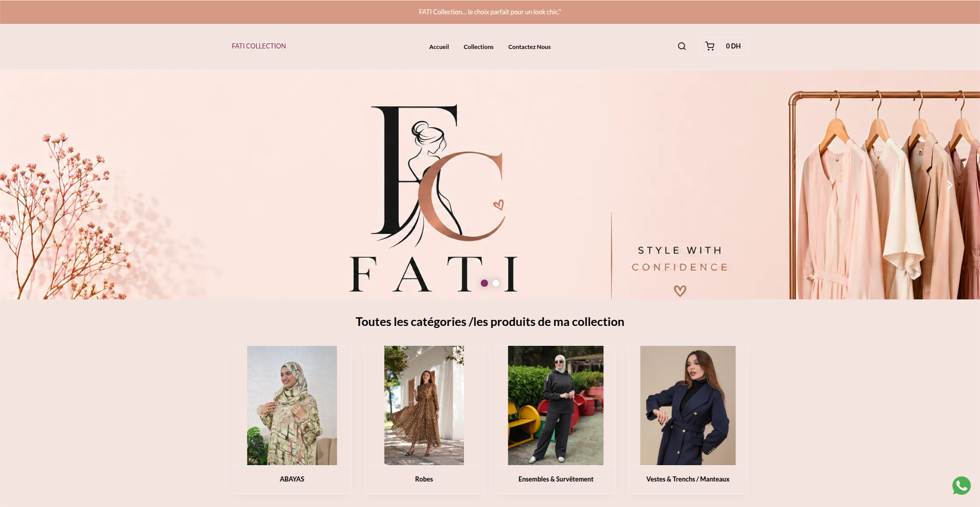
Task: Select the first purple carousel dot
Action: [x=484, y=283]
